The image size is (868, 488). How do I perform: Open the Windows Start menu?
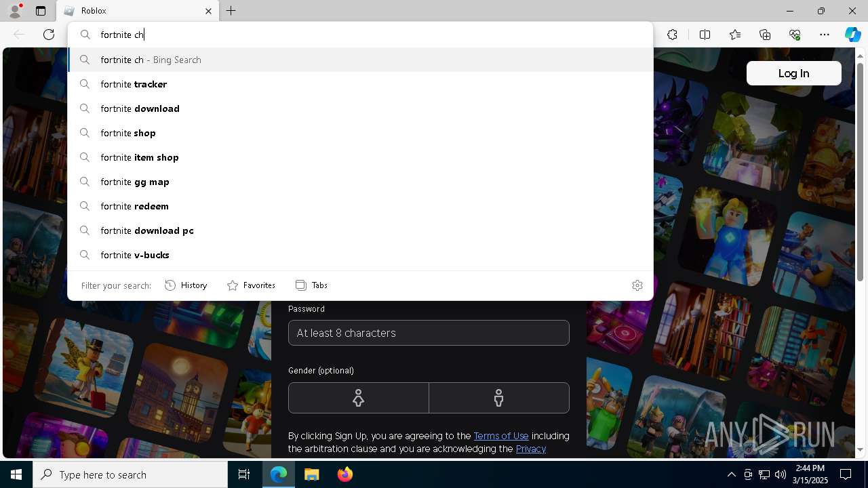16,474
